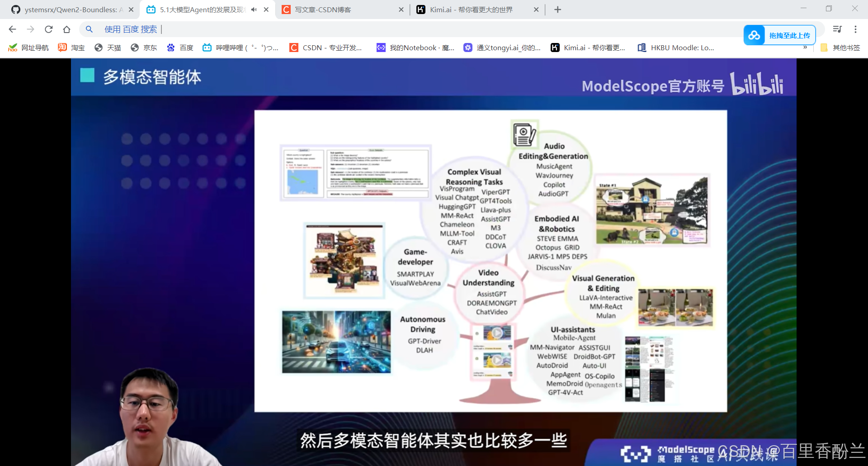Click the GitHub favicon on first tab
The height and width of the screenshot is (466, 868).
16,10
